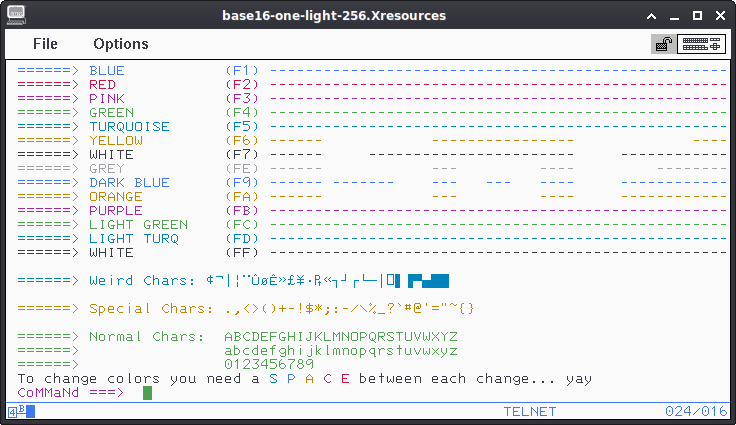Click the (F7) key label
This screenshot has width=736, height=425.
pyautogui.click(x=242, y=155)
